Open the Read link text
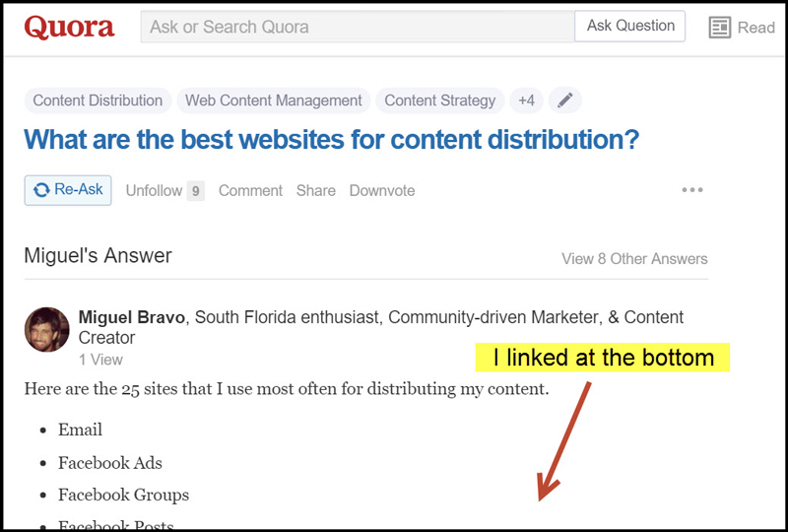Viewport: 788px width, 532px height. (x=755, y=28)
